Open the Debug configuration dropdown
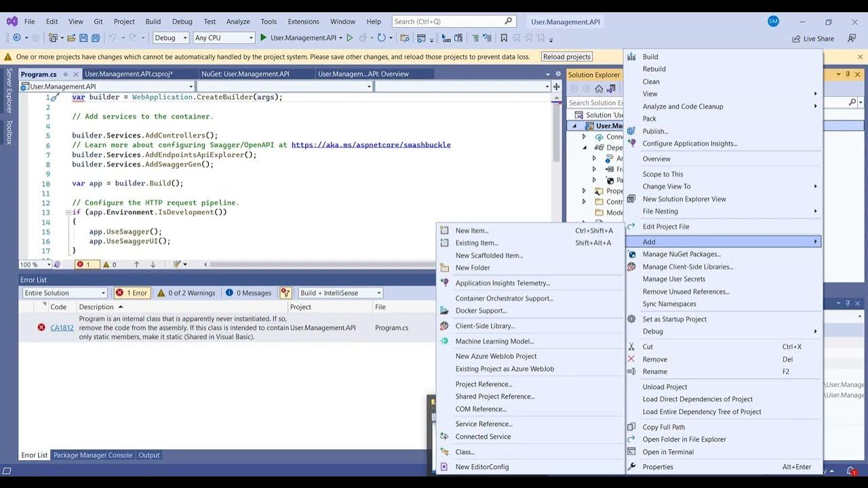The width and height of the screenshot is (868, 488). pos(171,38)
